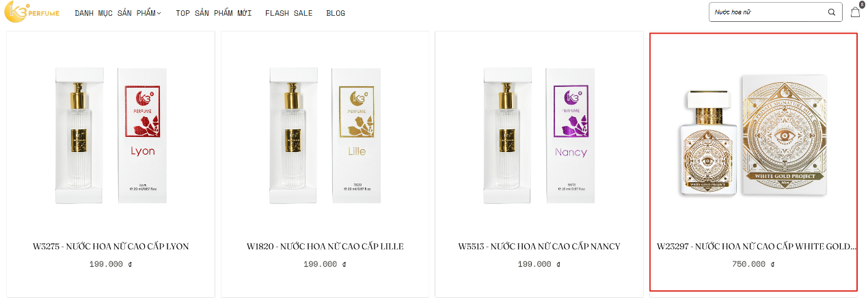
Task: Click the 199.000 đ price under Nancy
Action: click(539, 264)
